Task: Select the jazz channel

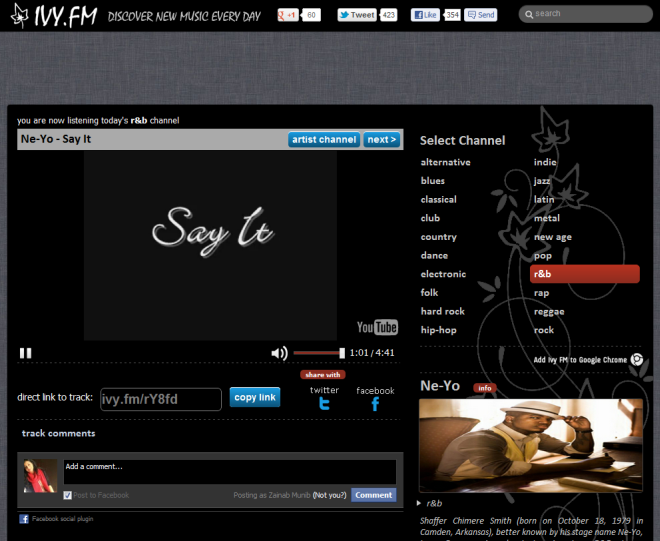Action: (542, 181)
